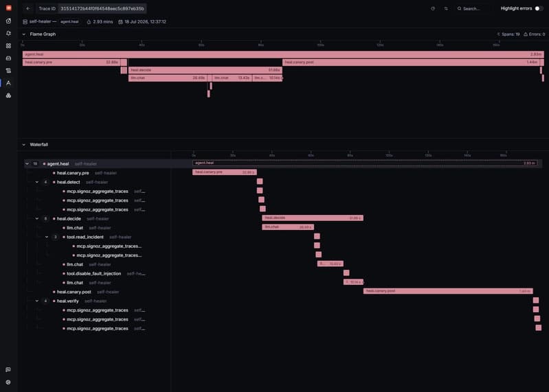The image size is (549, 392).
Task: Click the heal.canary.pre 32.88s flame graph bar
Action: (71, 62)
